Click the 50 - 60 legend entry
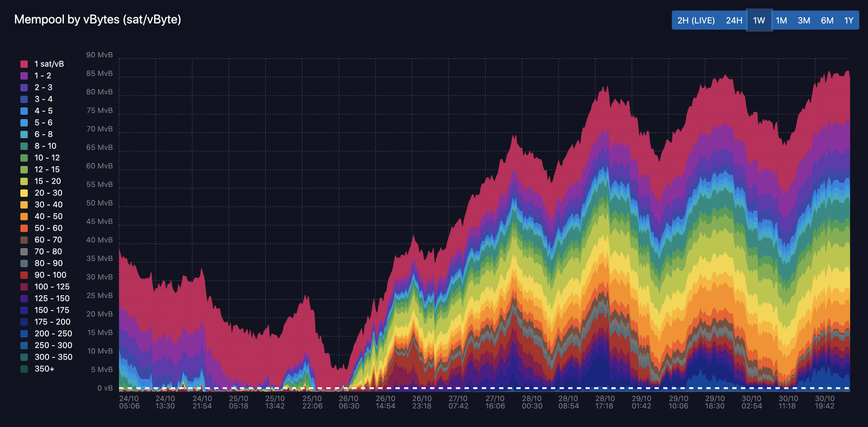The height and width of the screenshot is (427, 868). [41, 228]
